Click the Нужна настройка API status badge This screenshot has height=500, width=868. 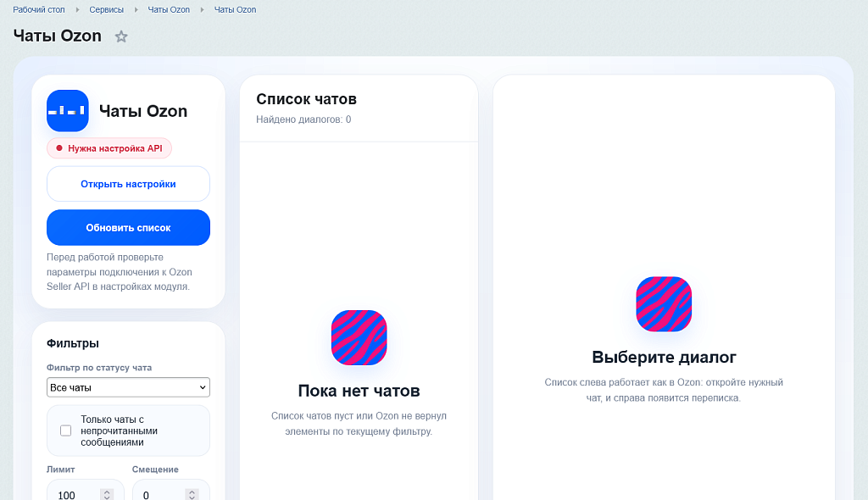tap(109, 148)
